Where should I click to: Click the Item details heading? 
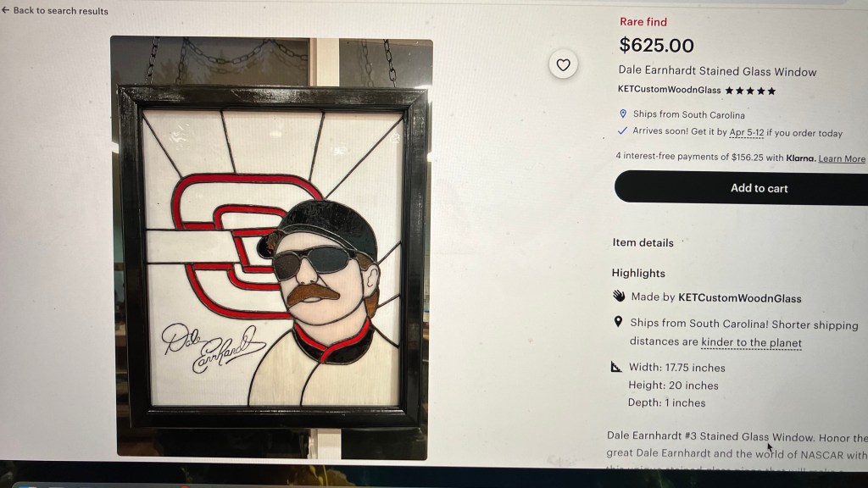(x=643, y=243)
